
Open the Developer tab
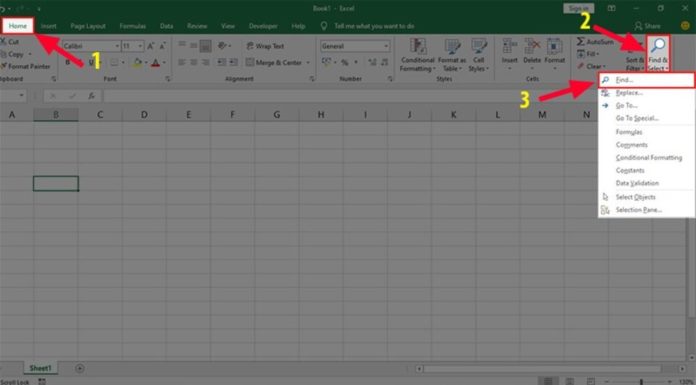(x=263, y=26)
